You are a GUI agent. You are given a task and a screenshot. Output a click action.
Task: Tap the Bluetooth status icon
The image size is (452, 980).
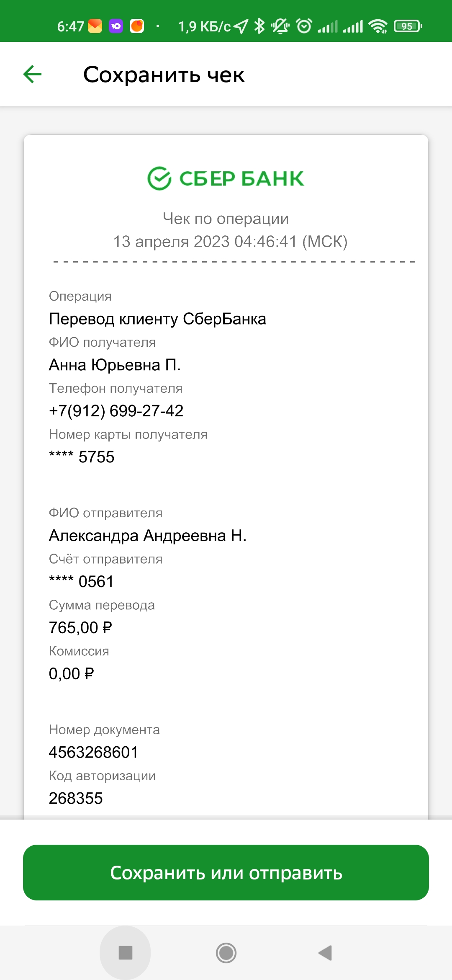coord(260,26)
